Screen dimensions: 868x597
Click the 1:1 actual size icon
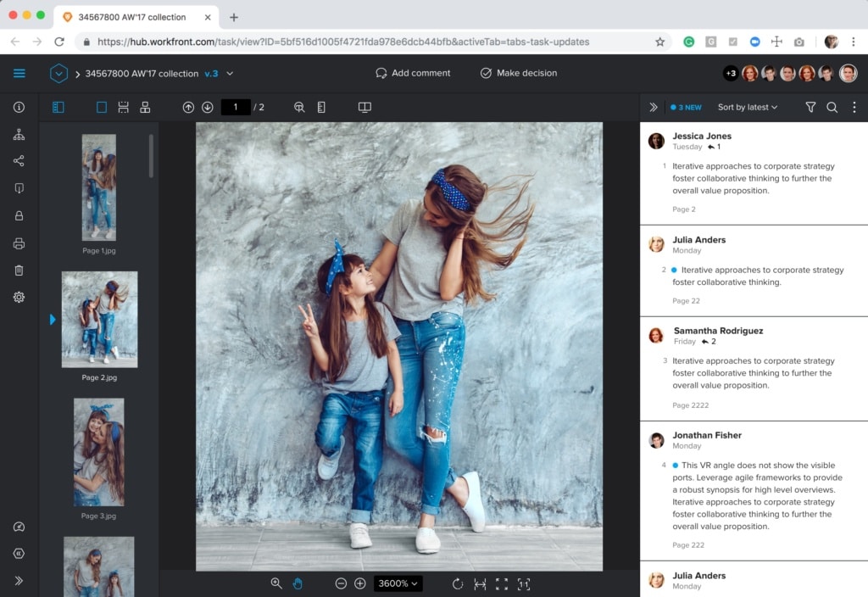click(524, 583)
